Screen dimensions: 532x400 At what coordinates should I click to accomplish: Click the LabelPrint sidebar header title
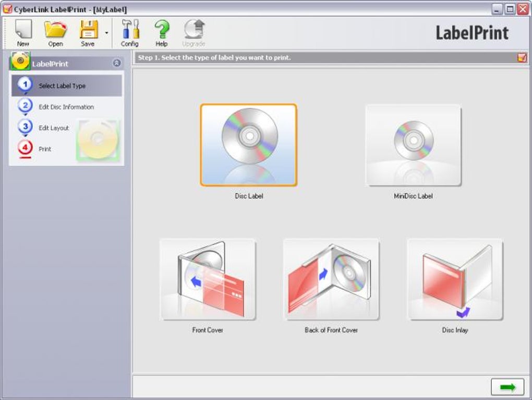pos(50,64)
